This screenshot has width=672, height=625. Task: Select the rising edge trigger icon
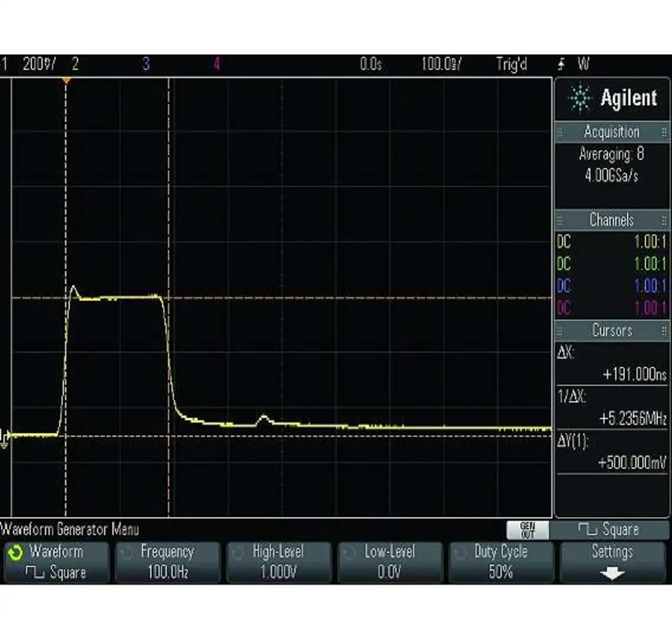562,65
